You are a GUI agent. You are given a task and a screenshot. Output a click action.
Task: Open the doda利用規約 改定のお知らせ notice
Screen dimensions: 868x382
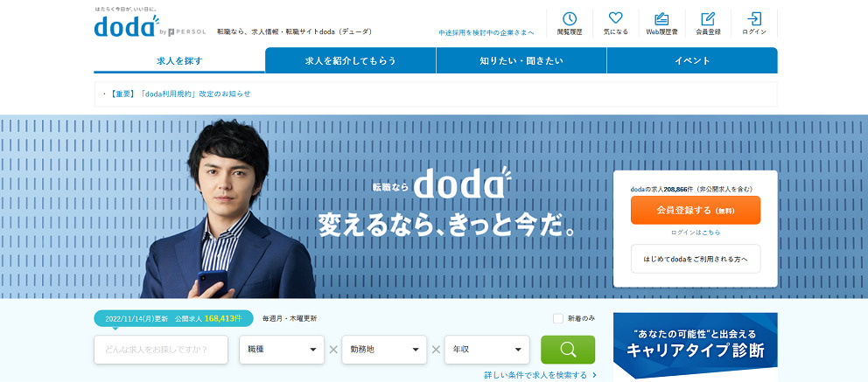pyautogui.click(x=179, y=94)
